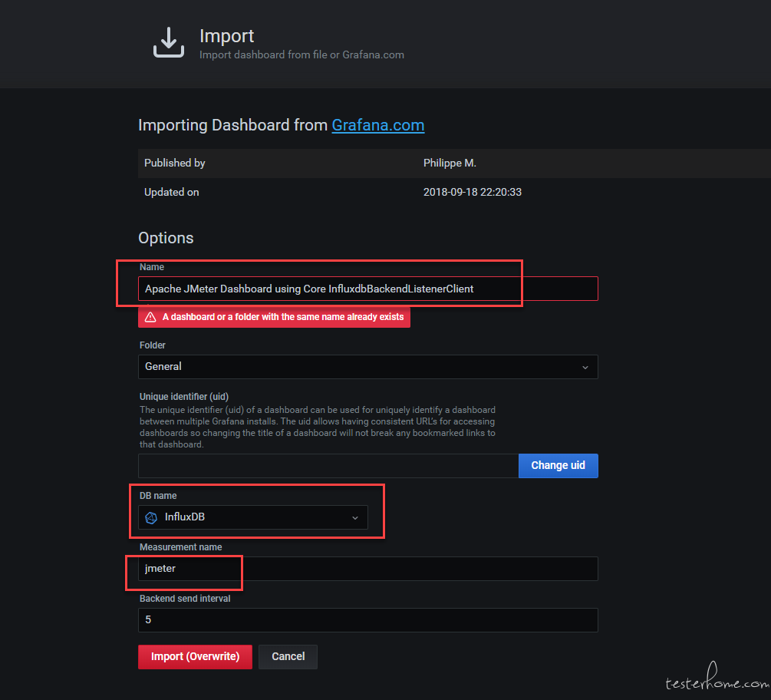Click the 'Backend send interval' label
This screenshot has width=771, height=700.
click(185, 599)
